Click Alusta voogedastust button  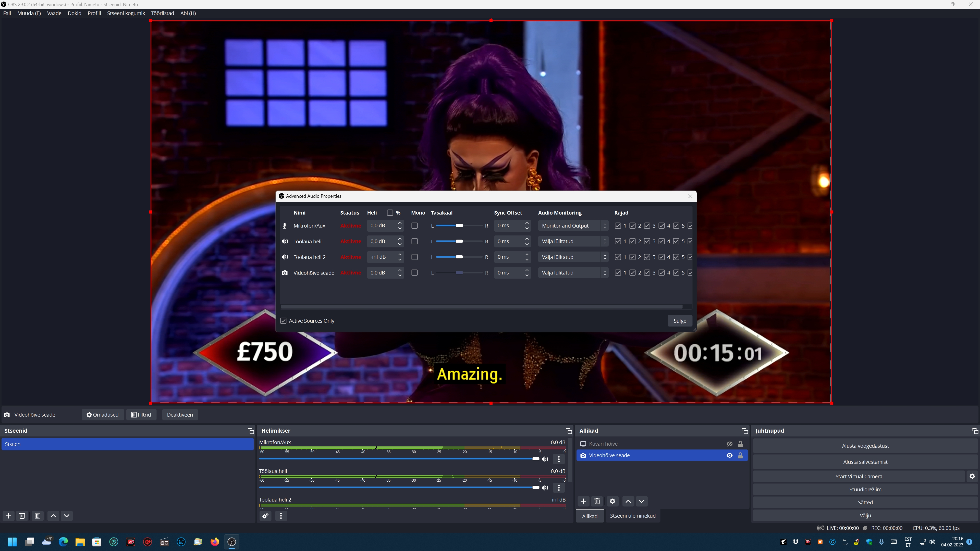point(865,446)
